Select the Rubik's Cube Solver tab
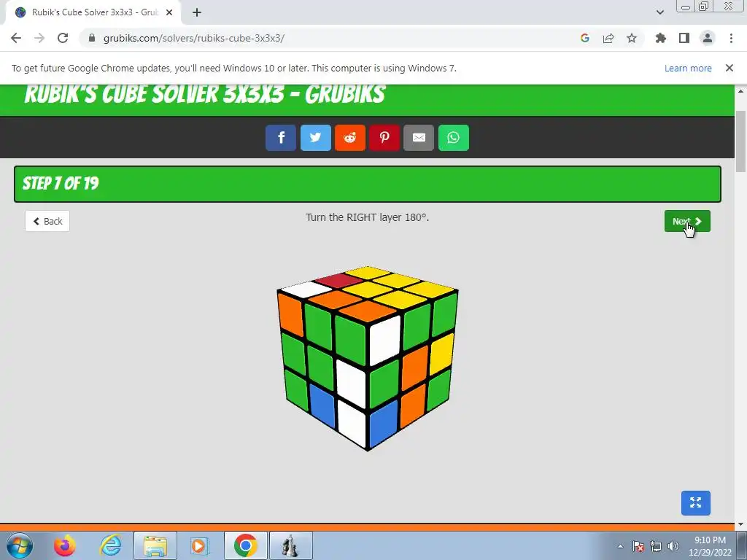747x560 pixels. (93, 12)
